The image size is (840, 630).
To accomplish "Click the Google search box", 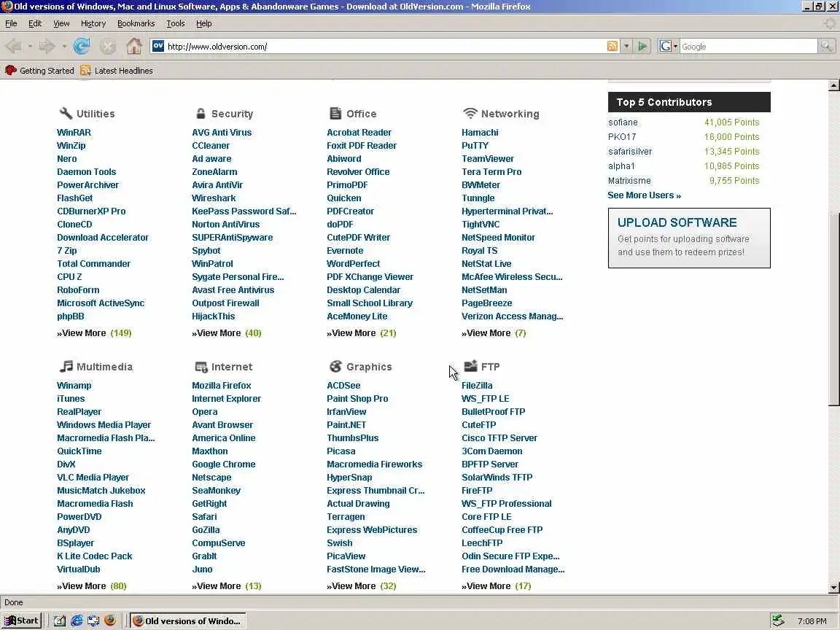I will click(x=748, y=47).
